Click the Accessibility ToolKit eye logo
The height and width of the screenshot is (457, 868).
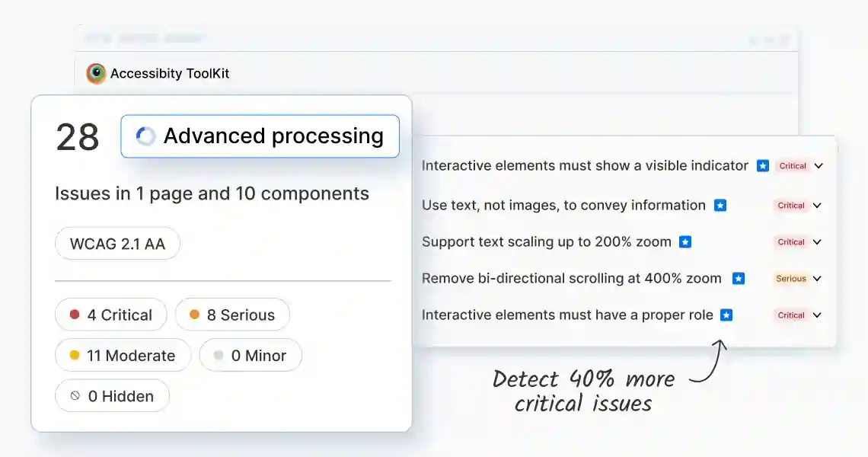point(96,73)
